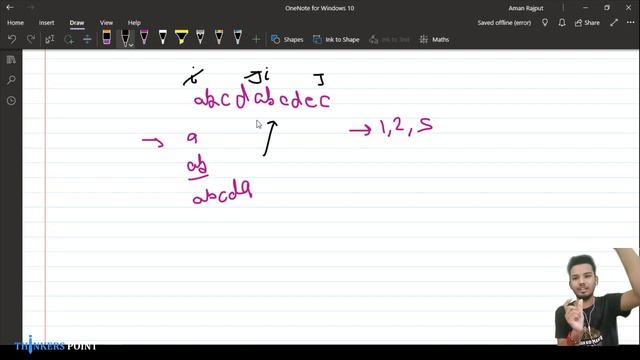
Task: Open the View tab
Action: click(106, 23)
